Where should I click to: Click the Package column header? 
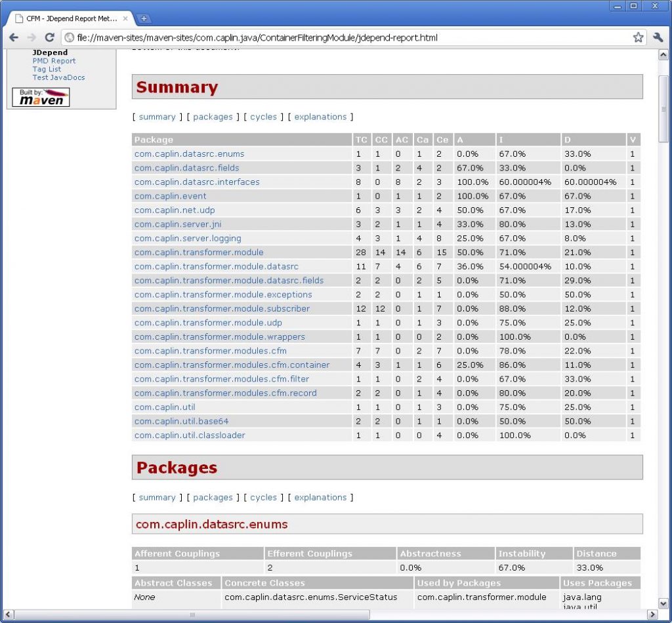[x=241, y=140]
